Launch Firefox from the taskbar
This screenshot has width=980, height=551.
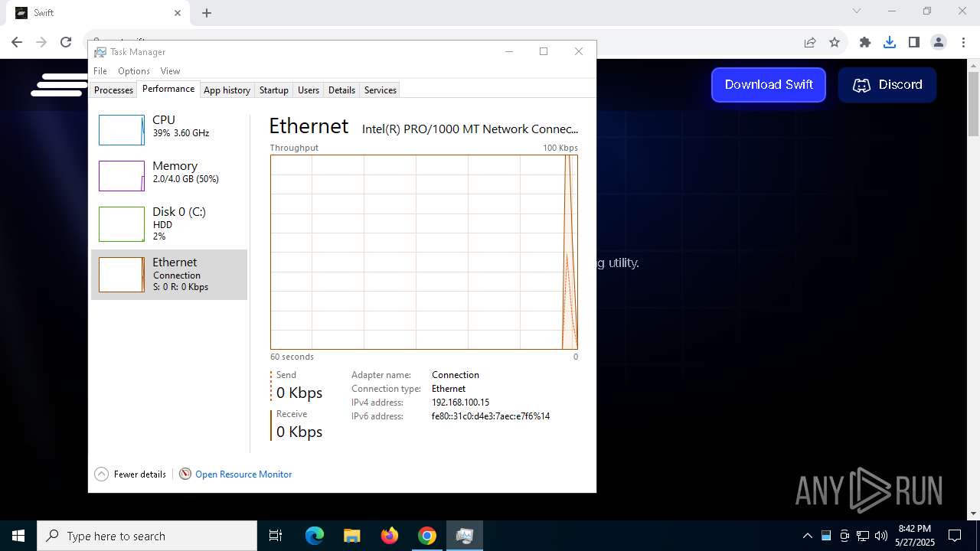pos(390,536)
